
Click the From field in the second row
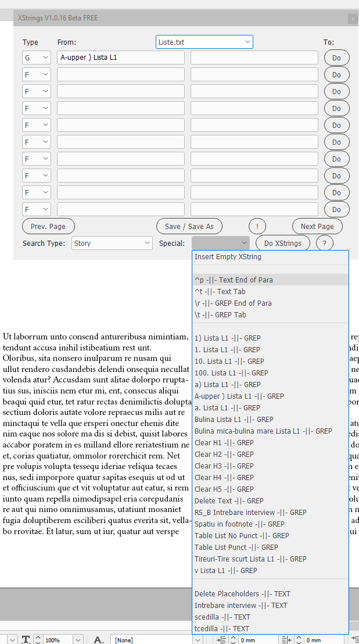coord(121,74)
